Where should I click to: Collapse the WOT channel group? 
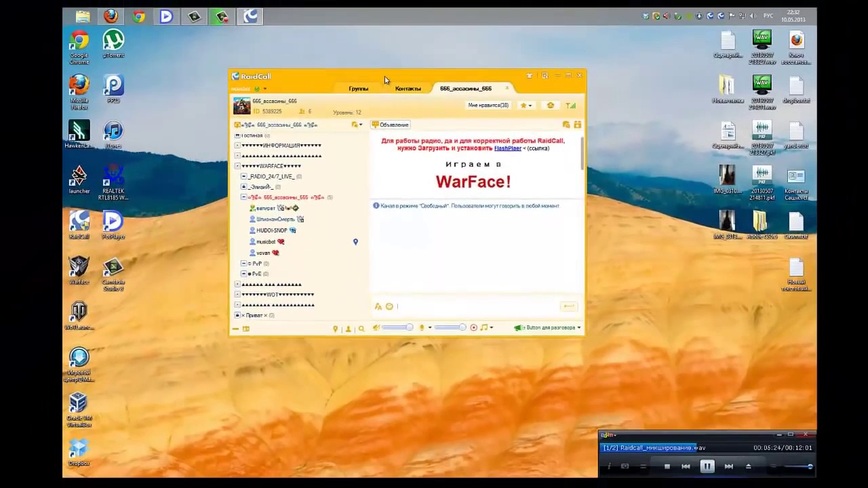238,295
